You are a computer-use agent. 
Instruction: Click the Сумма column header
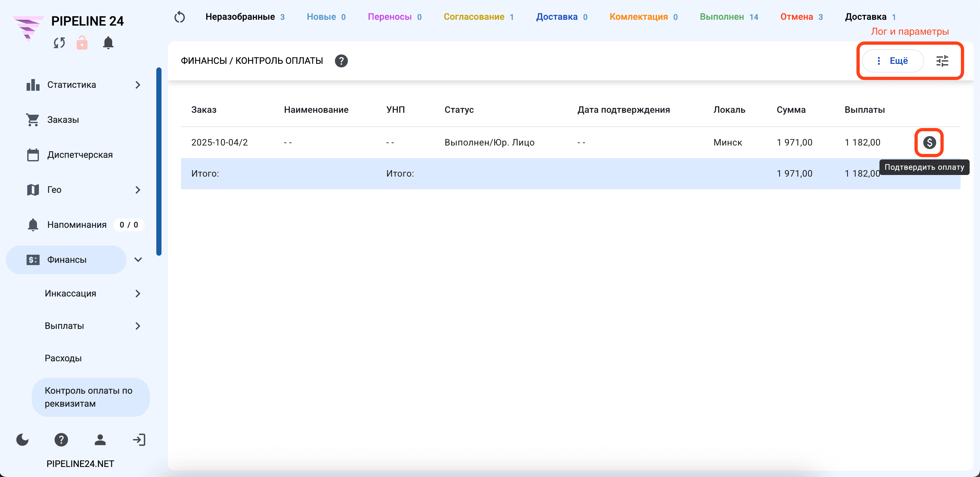point(791,110)
